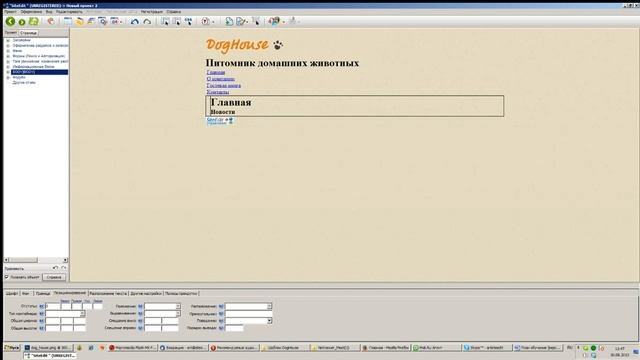Toggle the blue marker beside the Выравнивание field
The width and height of the screenshot is (640, 360).
point(140,313)
